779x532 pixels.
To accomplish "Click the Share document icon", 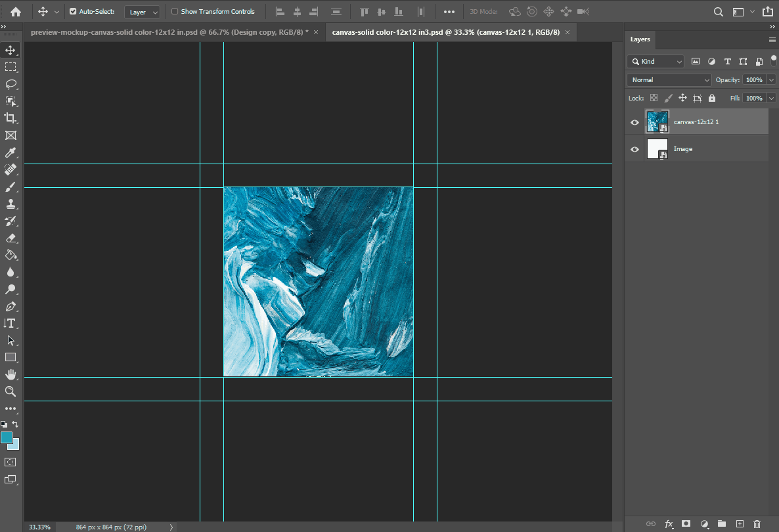I will (x=768, y=11).
